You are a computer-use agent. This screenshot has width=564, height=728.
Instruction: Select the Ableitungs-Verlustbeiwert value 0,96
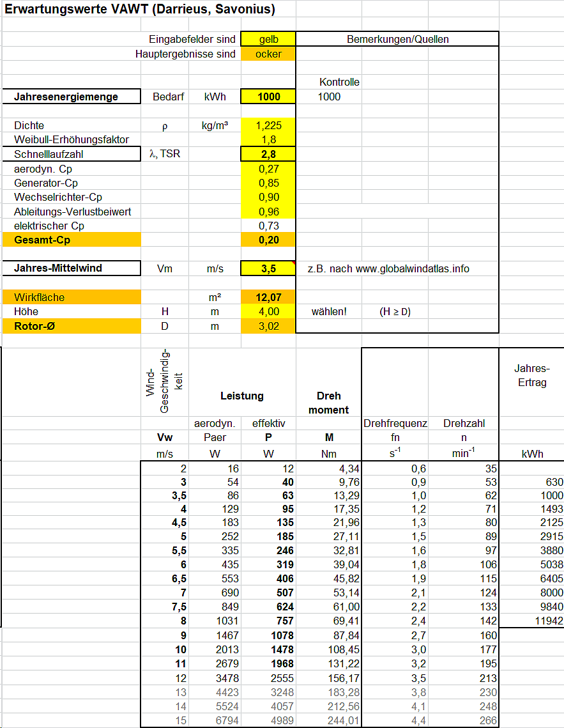click(268, 212)
